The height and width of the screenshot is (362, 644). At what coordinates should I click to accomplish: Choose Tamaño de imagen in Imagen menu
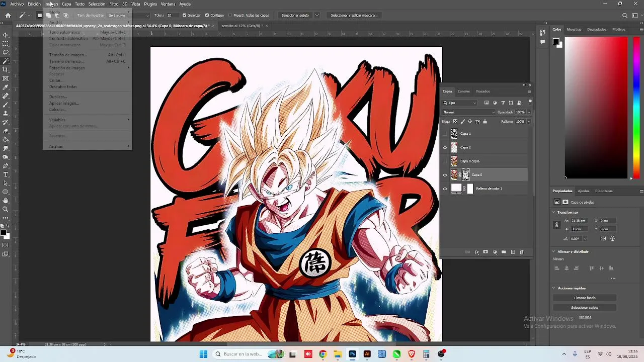point(68,55)
